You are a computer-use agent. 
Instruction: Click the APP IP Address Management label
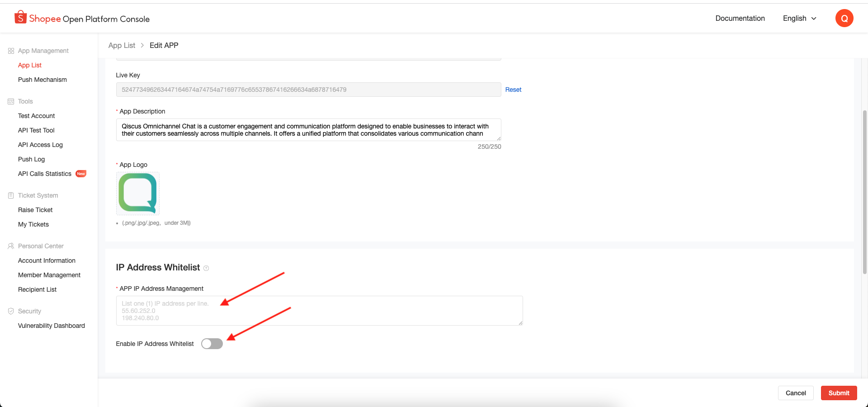point(161,289)
